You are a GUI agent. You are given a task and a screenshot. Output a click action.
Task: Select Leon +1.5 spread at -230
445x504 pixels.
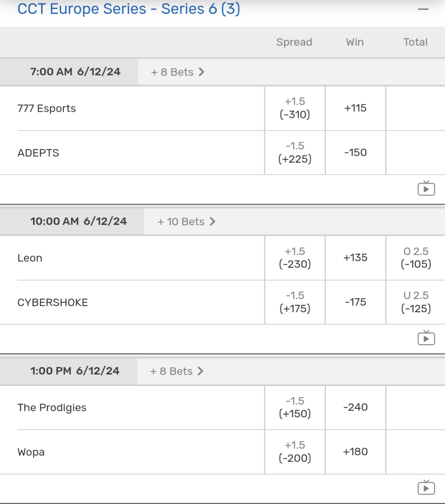[x=295, y=258]
